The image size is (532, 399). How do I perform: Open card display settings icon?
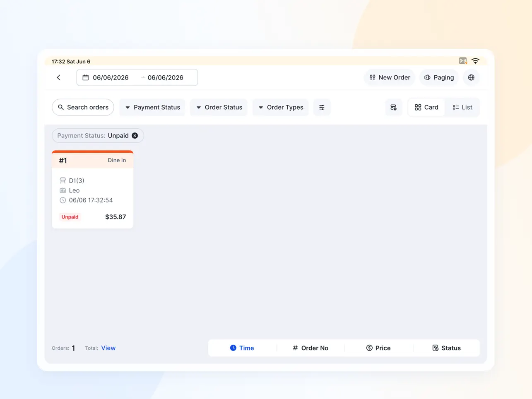click(x=393, y=107)
